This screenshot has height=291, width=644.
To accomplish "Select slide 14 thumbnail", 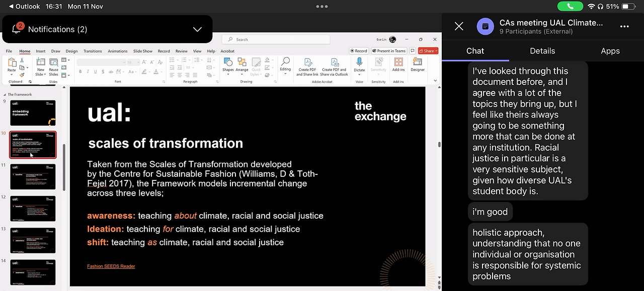I will (33, 272).
